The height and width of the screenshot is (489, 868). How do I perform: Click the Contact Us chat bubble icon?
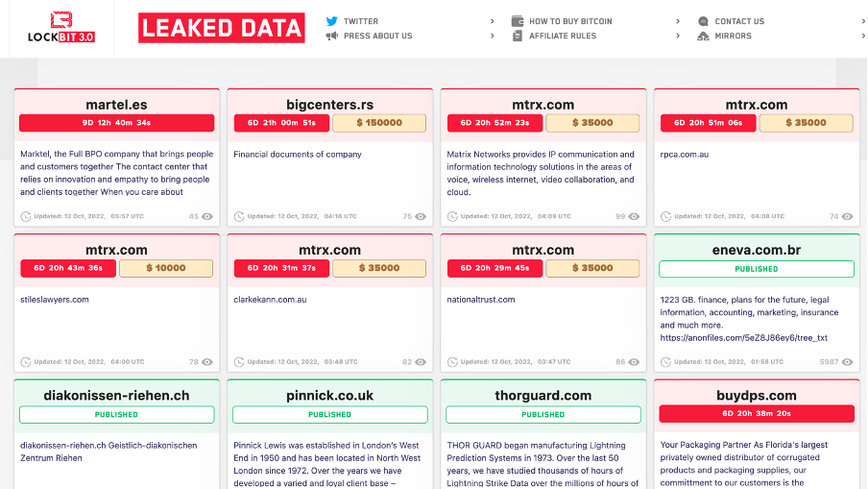pyautogui.click(x=704, y=21)
